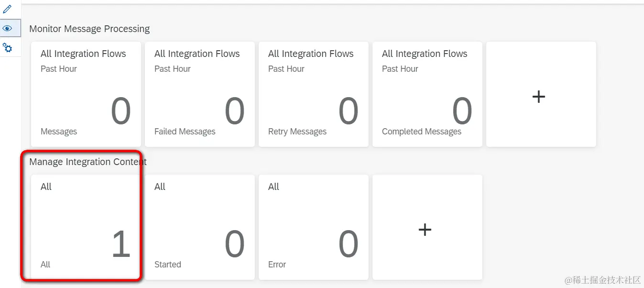Click the 0 count on the Started tile
644x288 pixels.
click(x=234, y=244)
